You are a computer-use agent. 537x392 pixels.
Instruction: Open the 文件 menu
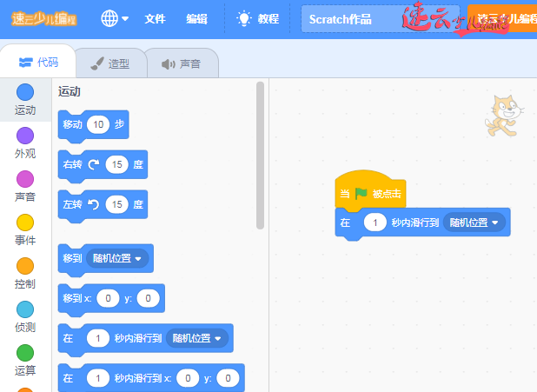click(x=155, y=19)
